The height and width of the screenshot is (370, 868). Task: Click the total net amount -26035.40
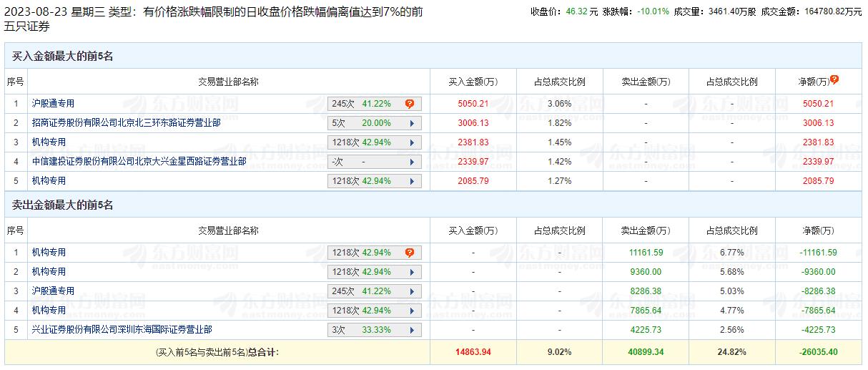pos(818,352)
